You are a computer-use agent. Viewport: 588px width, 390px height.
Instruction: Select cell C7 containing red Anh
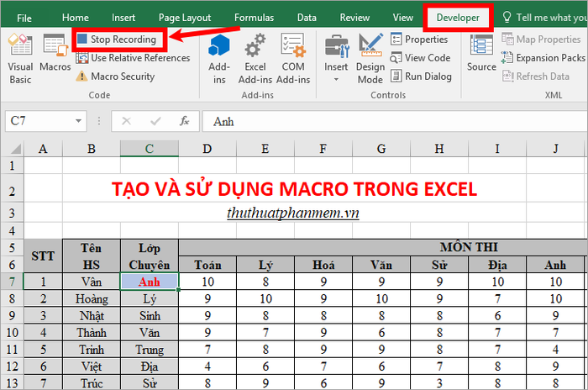[150, 282]
